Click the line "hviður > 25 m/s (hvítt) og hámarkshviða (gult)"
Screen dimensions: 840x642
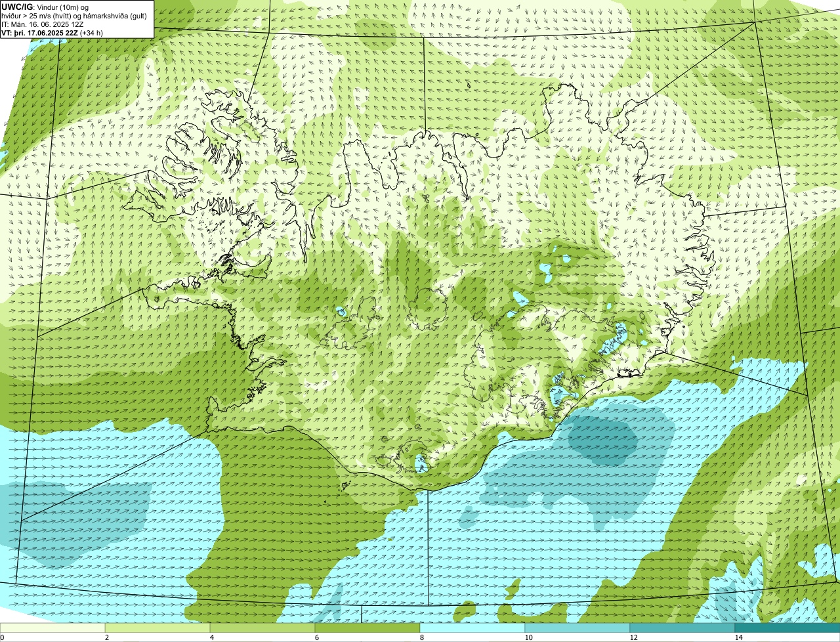click(74, 16)
